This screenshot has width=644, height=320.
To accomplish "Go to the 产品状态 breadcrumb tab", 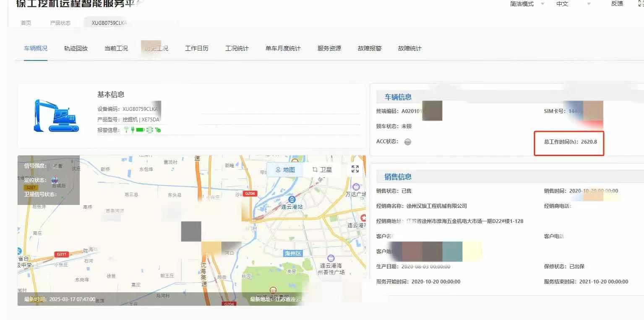I will click(x=60, y=23).
